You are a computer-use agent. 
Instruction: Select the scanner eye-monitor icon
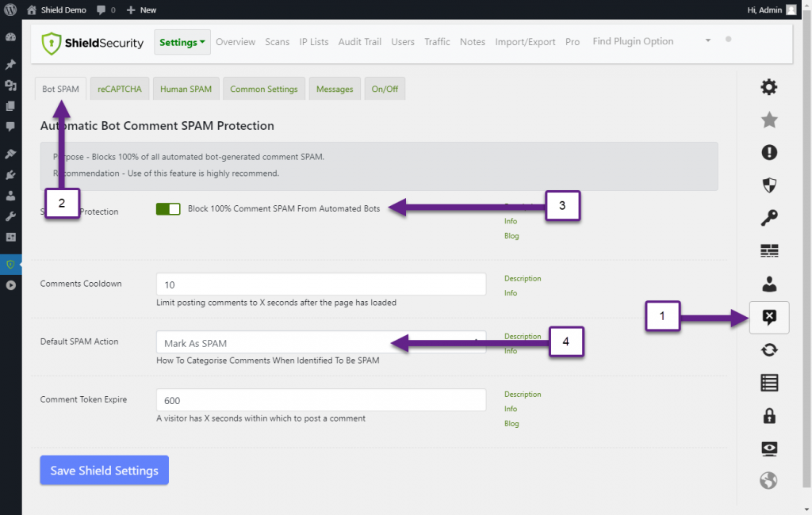768,448
